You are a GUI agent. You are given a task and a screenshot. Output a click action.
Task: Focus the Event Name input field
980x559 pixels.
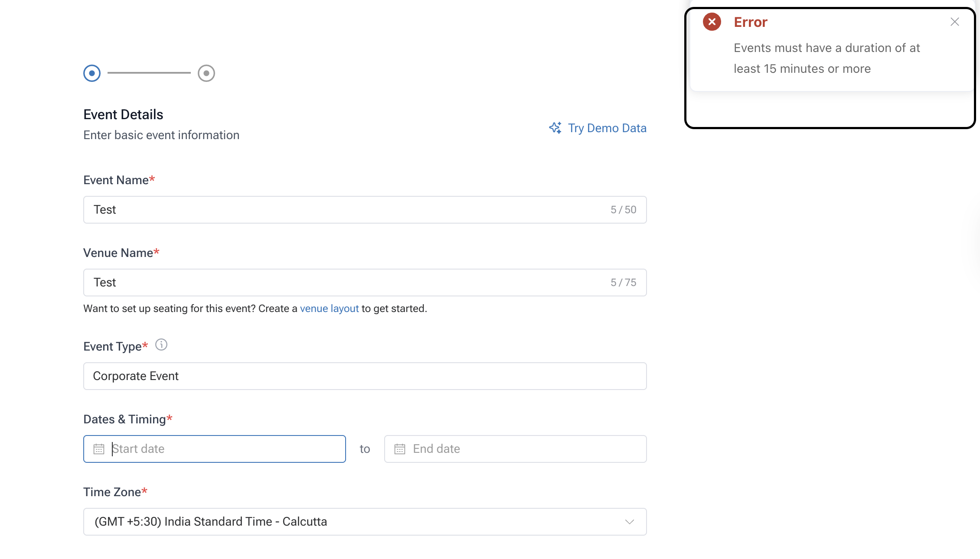[x=365, y=210]
